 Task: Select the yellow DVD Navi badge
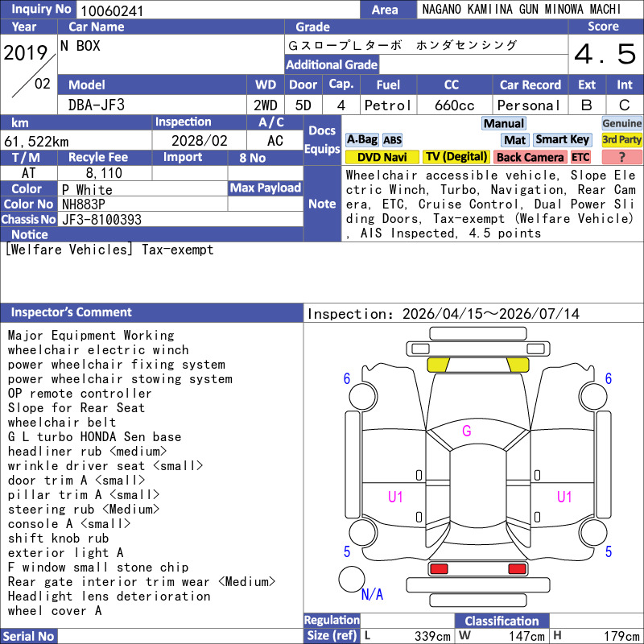pyautogui.click(x=382, y=157)
